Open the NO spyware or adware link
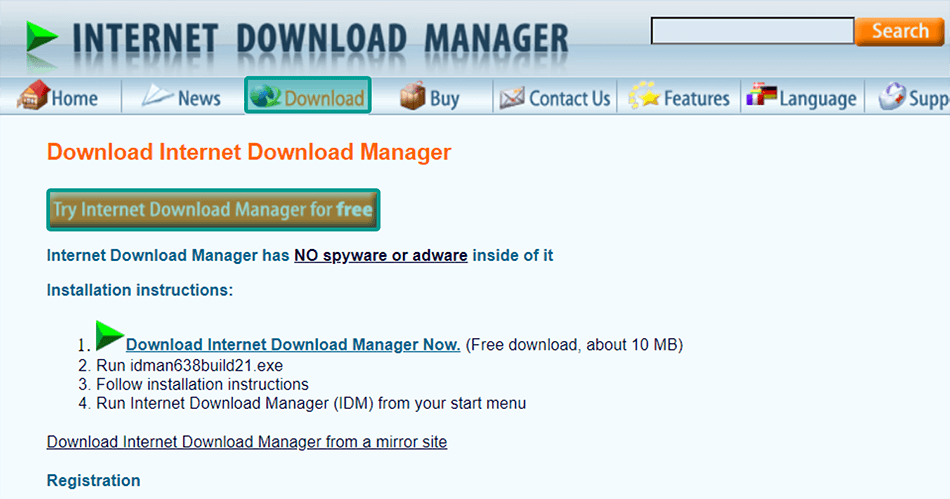The height and width of the screenshot is (499, 950). [380, 256]
